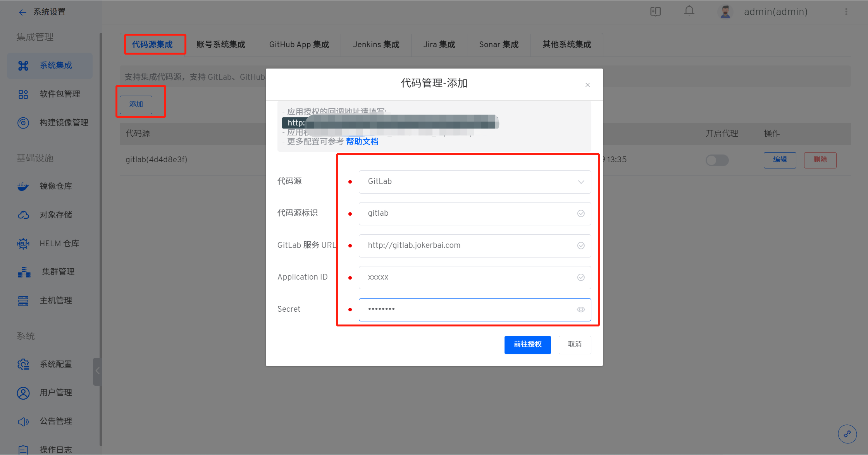Collapse the sidebar with the chevron handle
The image size is (868, 455).
(97, 371)
